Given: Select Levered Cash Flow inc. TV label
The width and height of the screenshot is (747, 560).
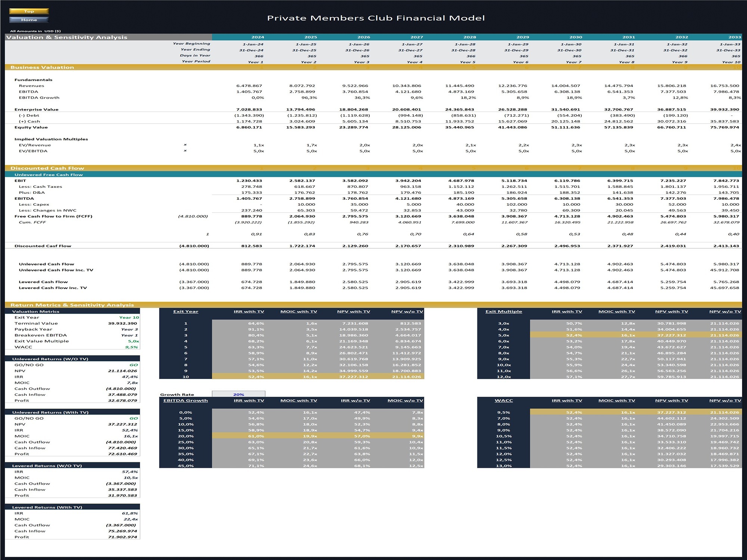Looking at the screenshot, I should pyautogui.click(x=53, y=288).
